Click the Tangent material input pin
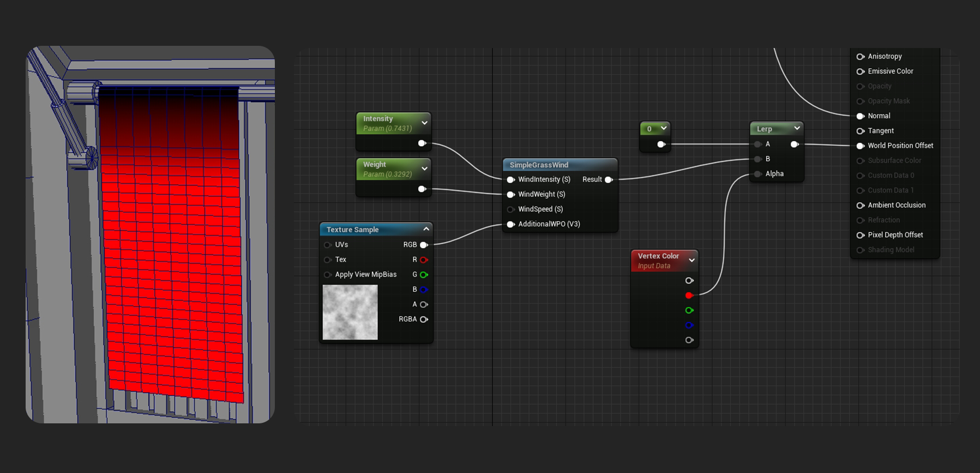The width and height of the screenshot is (980, 473). click(x=861, y=131)
